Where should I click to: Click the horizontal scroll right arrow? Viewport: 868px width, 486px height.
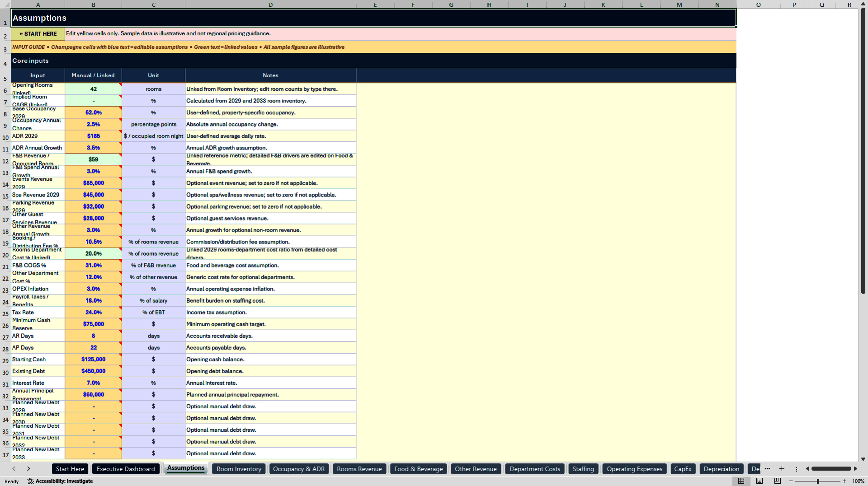point(855,469)
